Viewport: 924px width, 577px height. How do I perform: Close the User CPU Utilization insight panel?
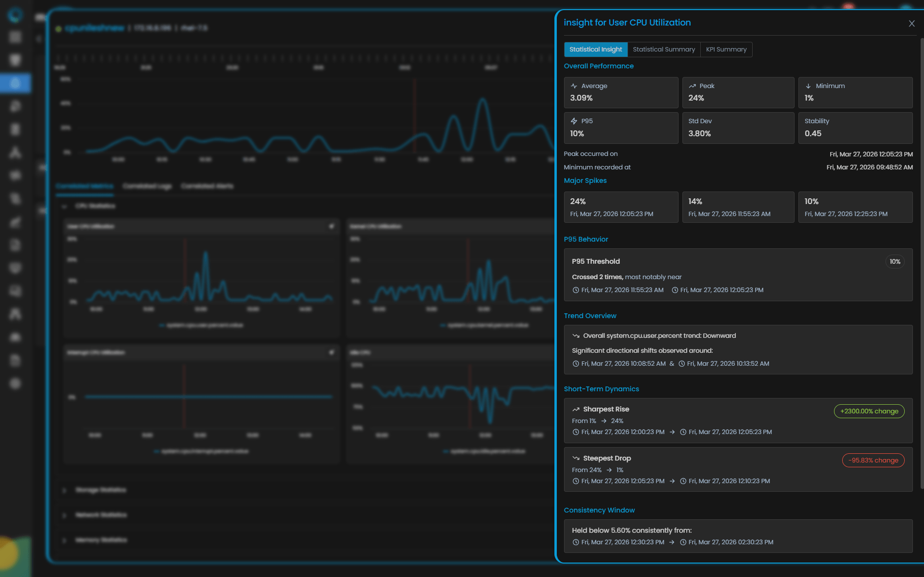[x=911, y=24]
